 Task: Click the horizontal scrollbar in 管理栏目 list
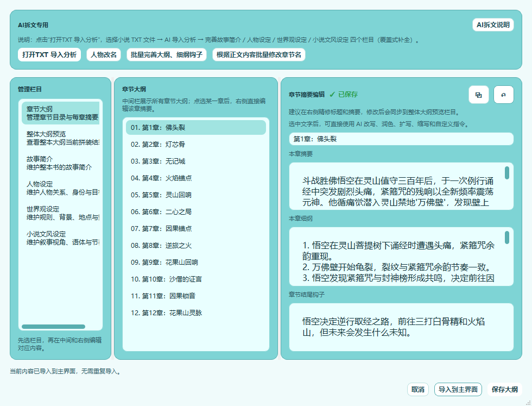(x=53, y=327)
